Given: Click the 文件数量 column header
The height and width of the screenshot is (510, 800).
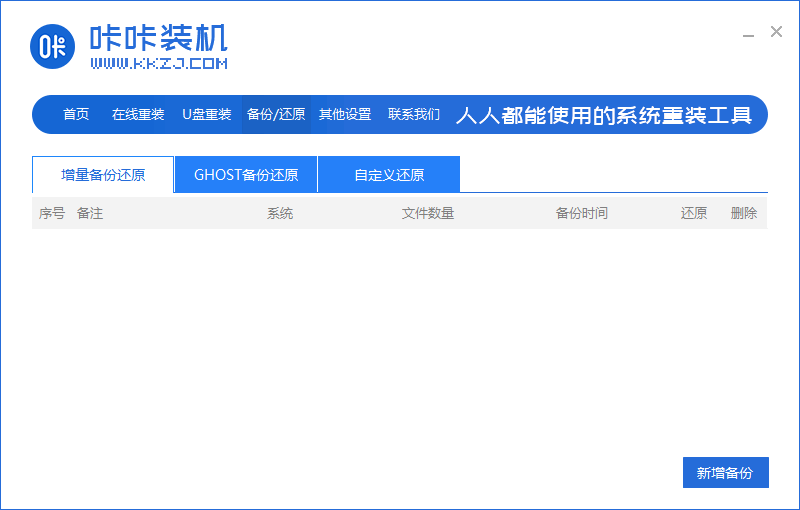Looking at the screenshot, I should pos(428,213).
